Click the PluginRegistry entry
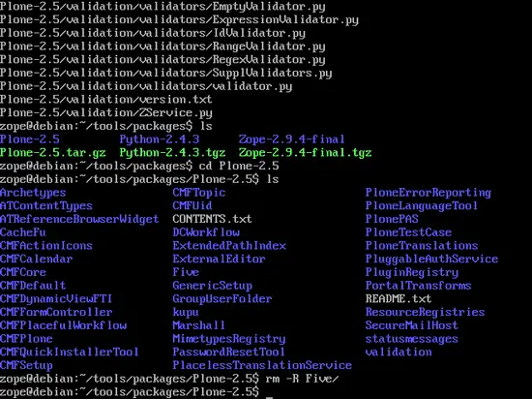The height and width of the screenshot is (399, 532). click(412, 272)
